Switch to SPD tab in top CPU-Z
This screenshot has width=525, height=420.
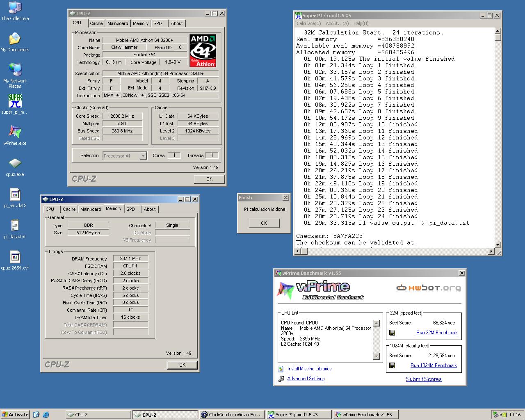[158, 23]
